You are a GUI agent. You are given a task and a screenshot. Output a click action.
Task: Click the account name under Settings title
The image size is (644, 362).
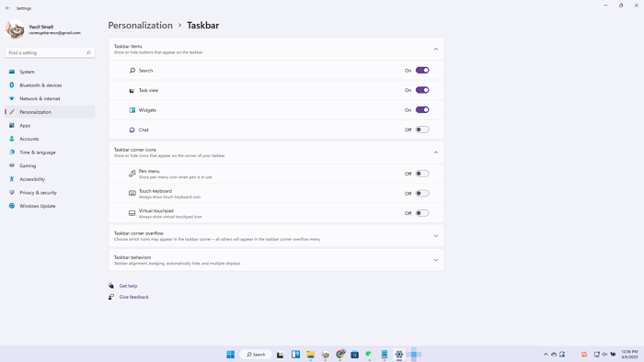point(41,27)
